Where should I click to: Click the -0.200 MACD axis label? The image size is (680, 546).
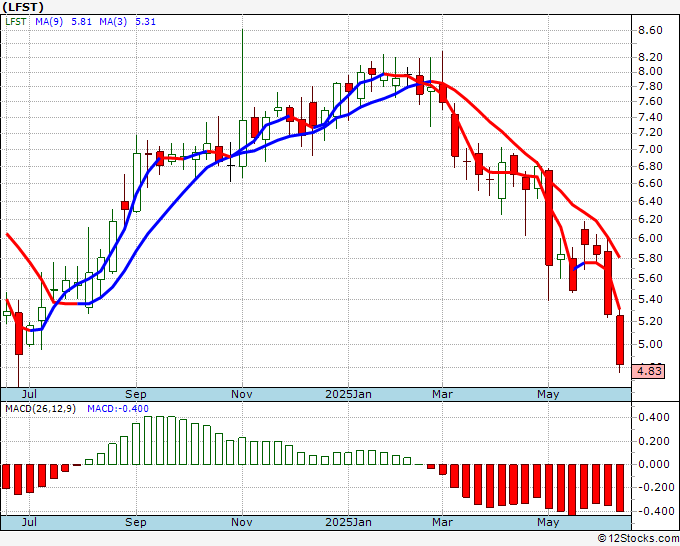click(x=654, y=487)
